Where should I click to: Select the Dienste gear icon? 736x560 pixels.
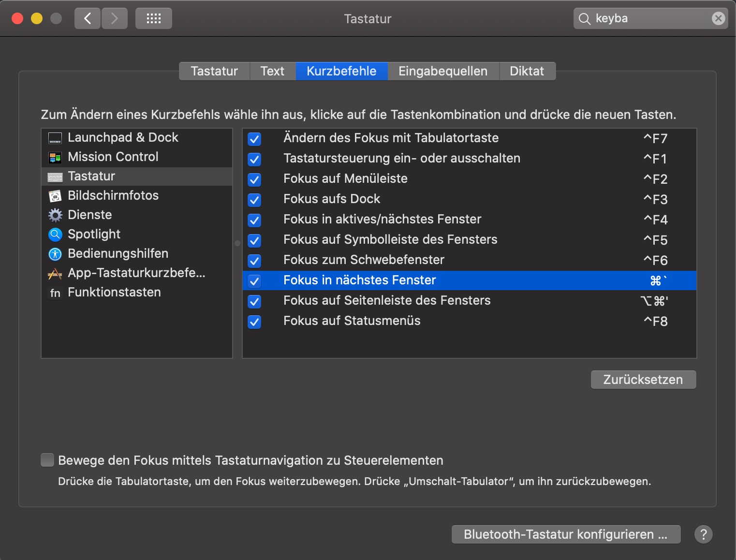[x=55, y=215]
